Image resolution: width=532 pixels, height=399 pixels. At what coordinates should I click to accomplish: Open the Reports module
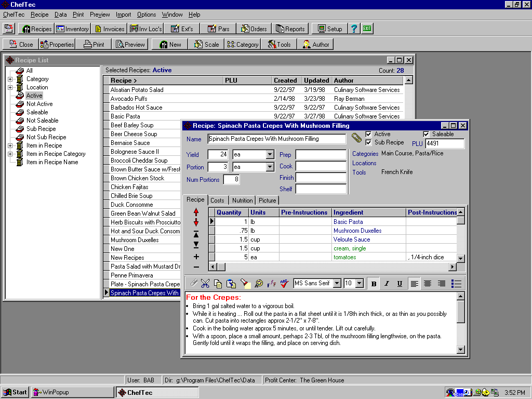[290, 29]
